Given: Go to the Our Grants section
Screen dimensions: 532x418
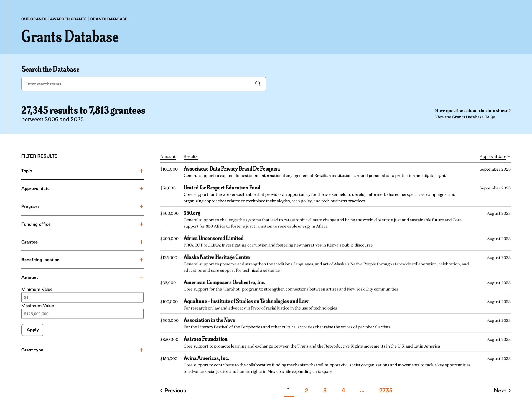Looking at the screenshot, I should point(34,19).
